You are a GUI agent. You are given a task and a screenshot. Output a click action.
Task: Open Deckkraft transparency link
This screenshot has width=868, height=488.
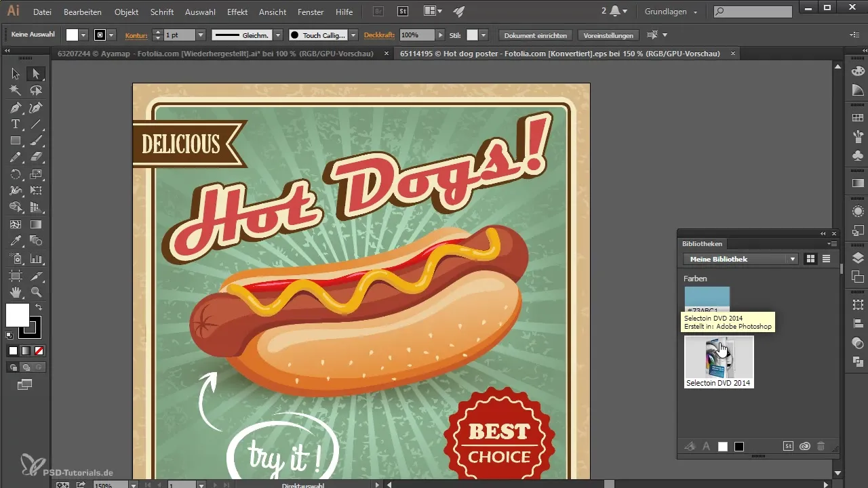(x=379, y=35)
